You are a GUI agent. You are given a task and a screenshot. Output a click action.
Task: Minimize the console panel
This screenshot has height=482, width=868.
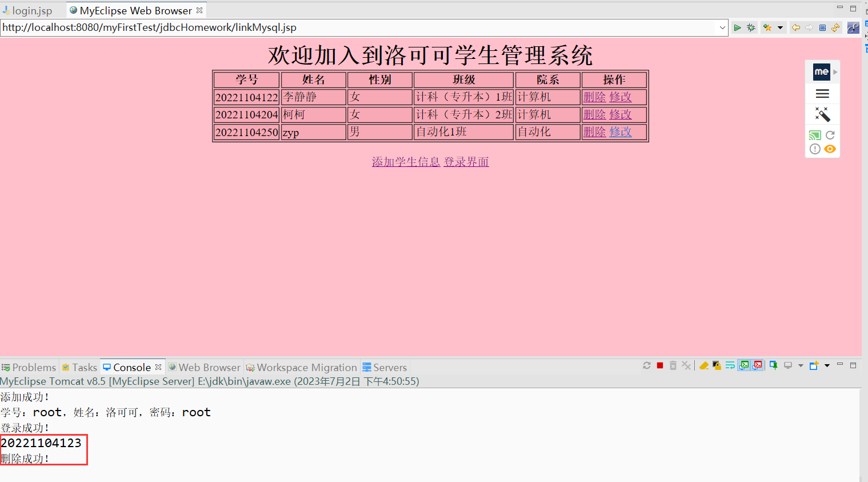(840, 364)
